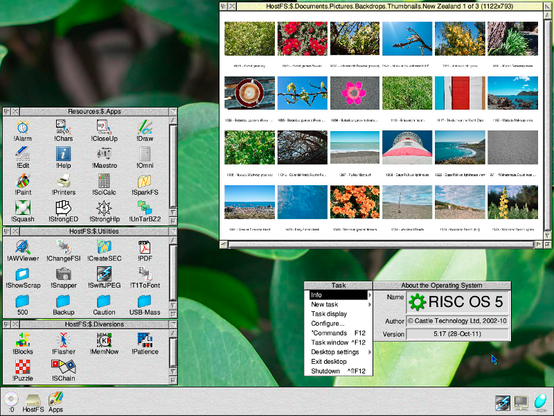Click the orange flowers thumbnail
Viewport: 554px width, 416px height.
tap(355, 202)
